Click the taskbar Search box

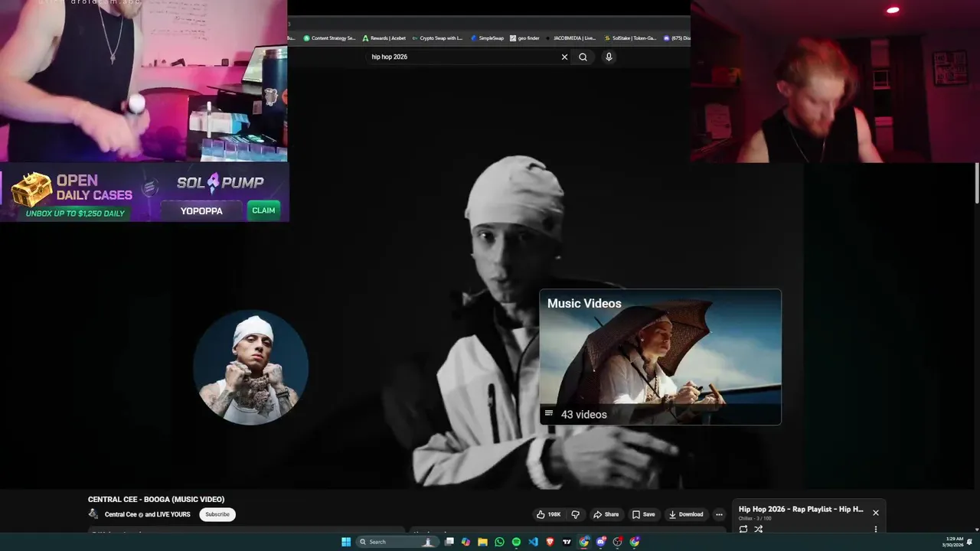point(398,542)
